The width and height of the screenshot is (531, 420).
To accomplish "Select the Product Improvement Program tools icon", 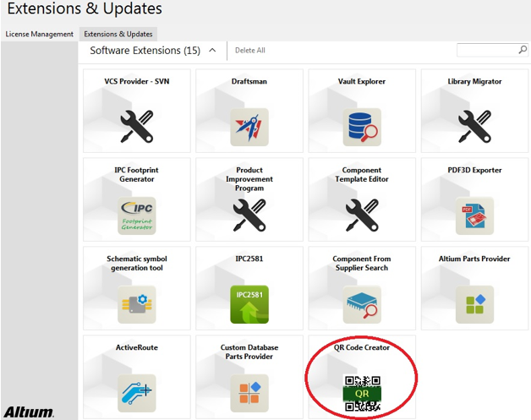I will point(249,215).
